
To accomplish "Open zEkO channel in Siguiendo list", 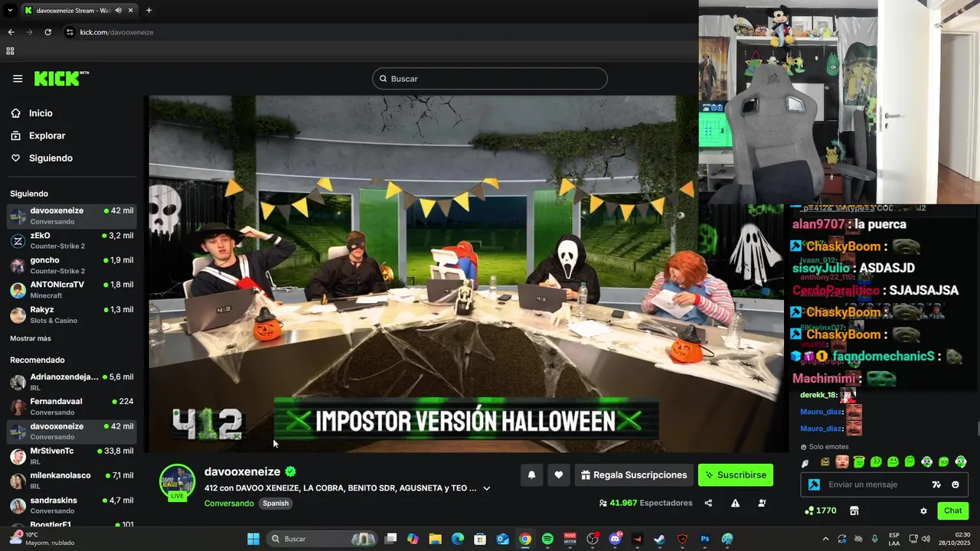I will pyautogui.click(x=72, y=240).
